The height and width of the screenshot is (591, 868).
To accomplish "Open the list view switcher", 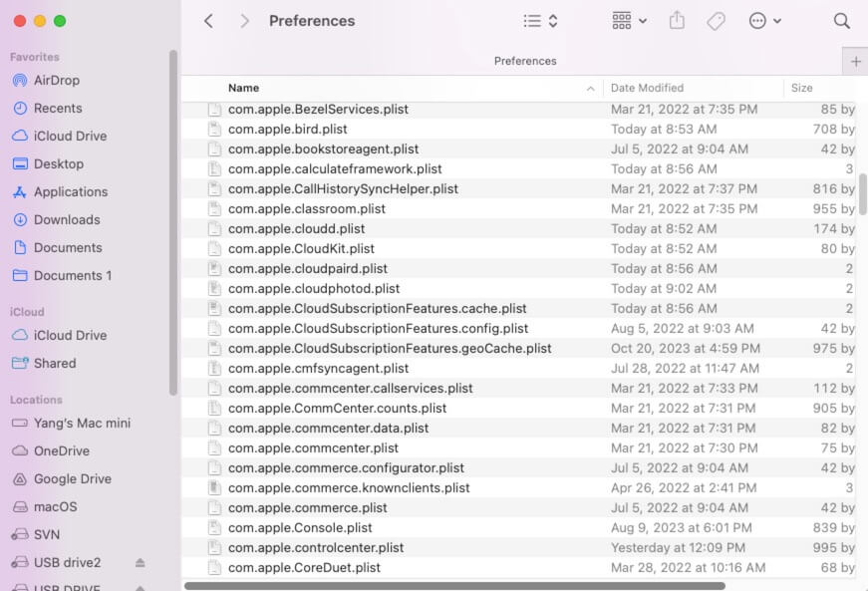I will [x=540, y=21].
